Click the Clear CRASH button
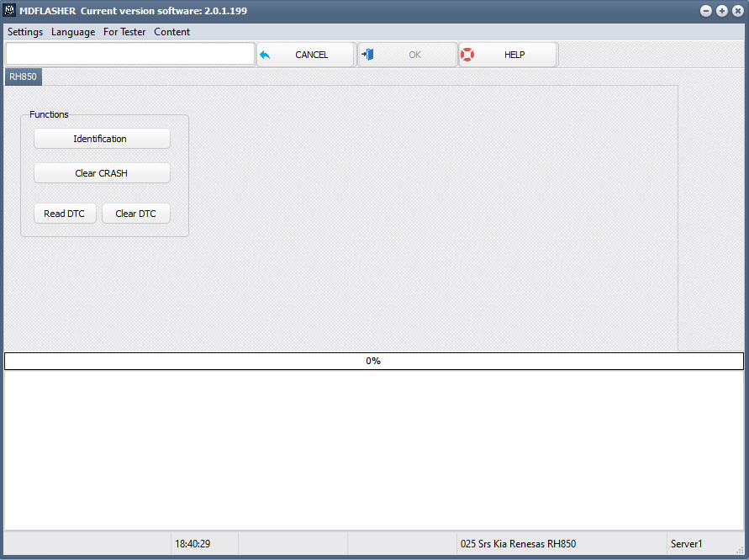 click(102, 173)
